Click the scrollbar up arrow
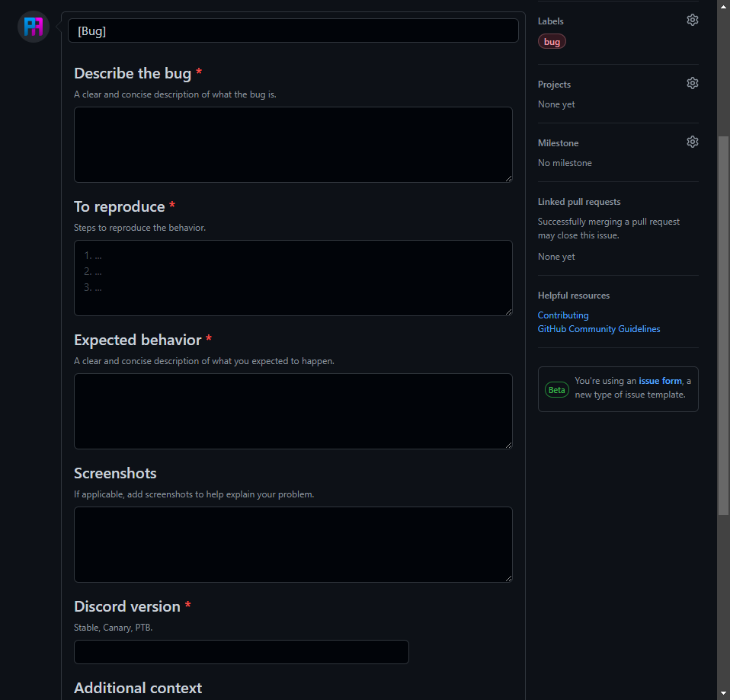The height and width of the screenshot is (700, 730). (x=723, y=7)
